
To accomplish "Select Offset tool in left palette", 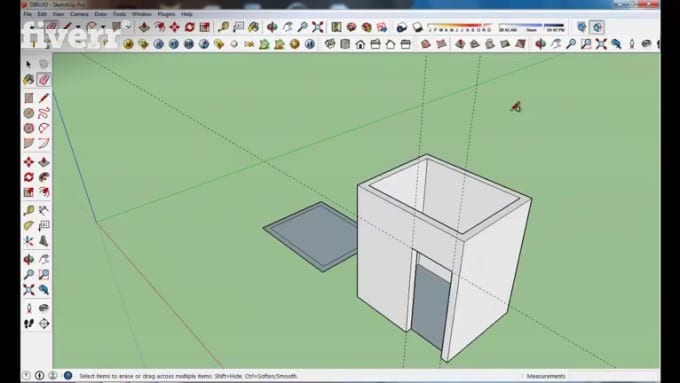I will click(x=43, y=192).
